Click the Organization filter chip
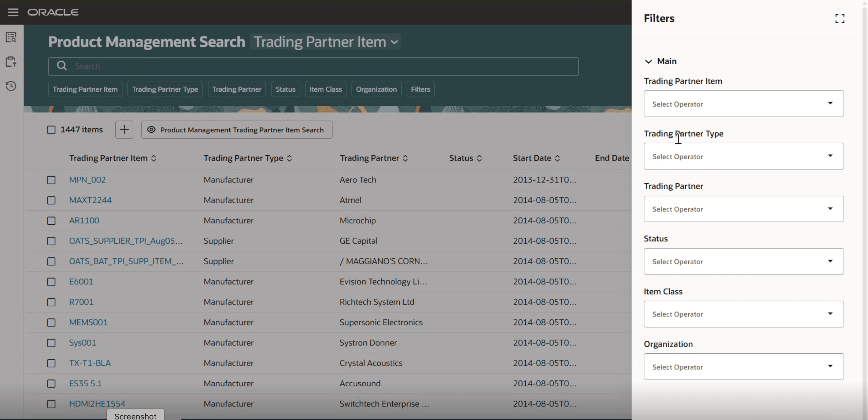Image resolution: width=868 pixels, height=420 pixels. click(376, 89)
